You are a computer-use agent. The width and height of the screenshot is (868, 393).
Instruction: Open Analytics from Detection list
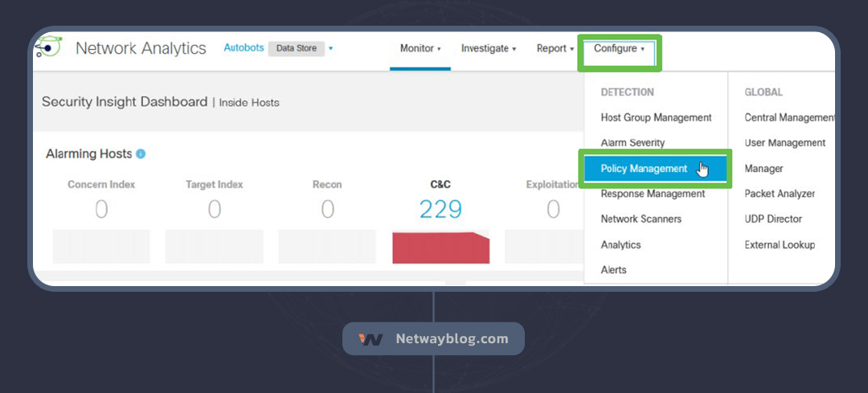[620, 244]
